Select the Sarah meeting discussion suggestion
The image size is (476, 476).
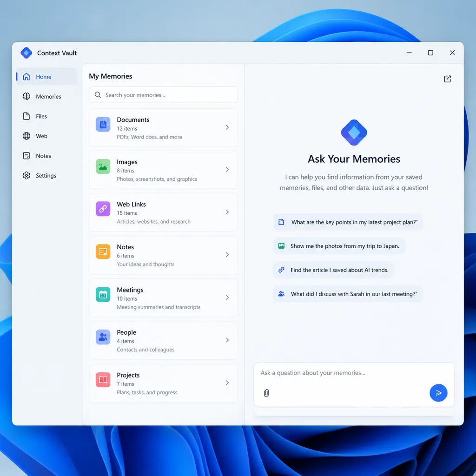[348, 294]
